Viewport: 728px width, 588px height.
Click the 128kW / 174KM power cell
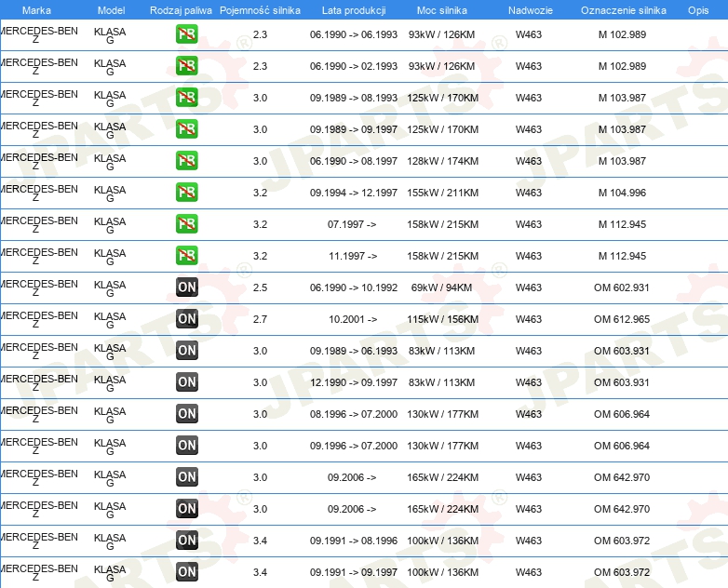coord(442,161)
